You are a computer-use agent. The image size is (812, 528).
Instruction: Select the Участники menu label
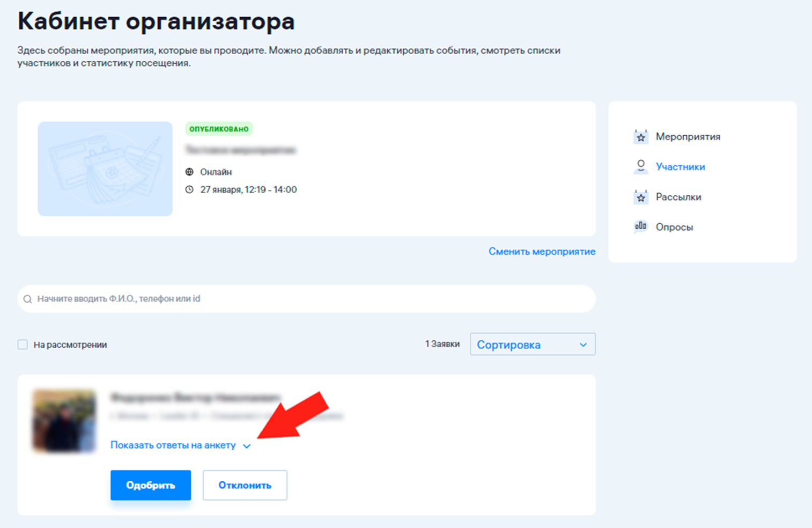pyautogui.click(x=680, y=167)
